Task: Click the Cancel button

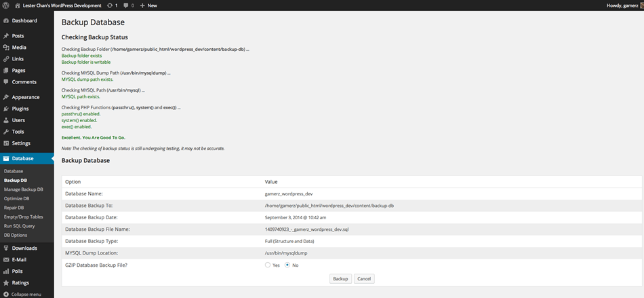Action: (364, 279)
